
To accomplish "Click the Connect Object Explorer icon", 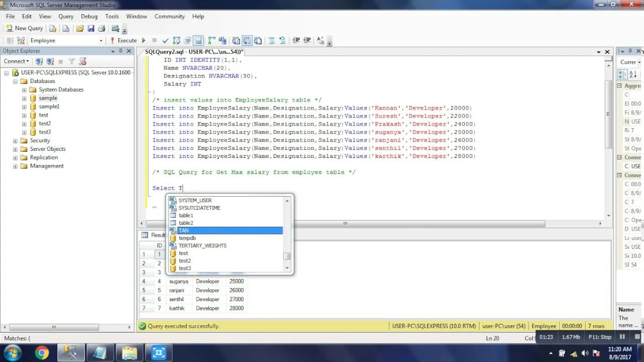I will click(x=39, y=61).
